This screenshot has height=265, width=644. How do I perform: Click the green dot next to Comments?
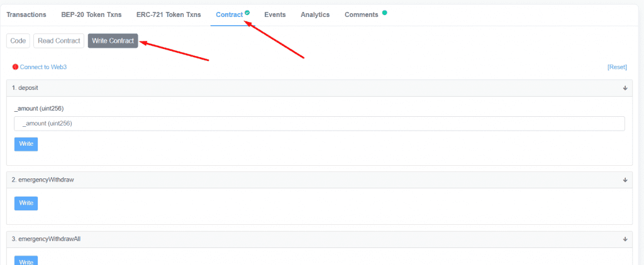pyautogui.click(x=384, y=13)
